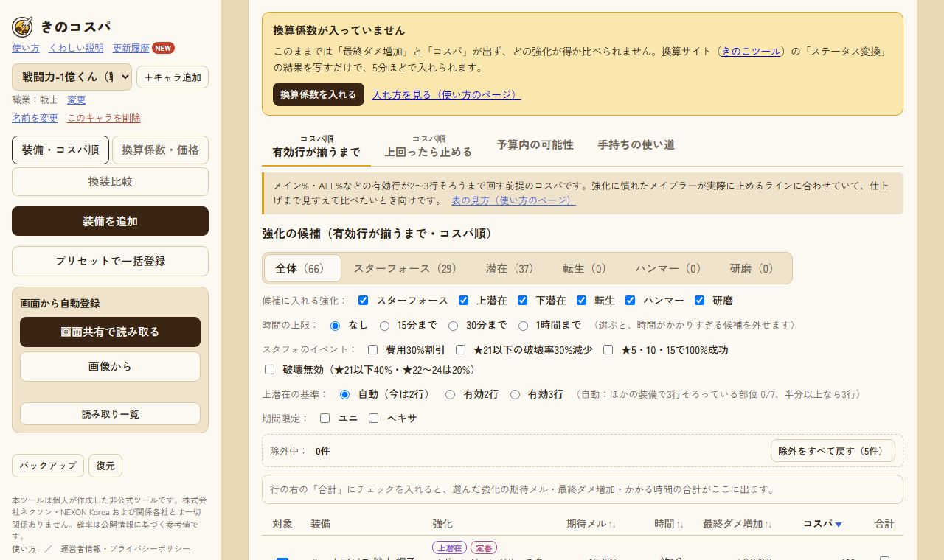Click the 換算係数を入れる button
The height and width of the screenshot is (560, 944).
pyautogui.click(x=319, y=94)
